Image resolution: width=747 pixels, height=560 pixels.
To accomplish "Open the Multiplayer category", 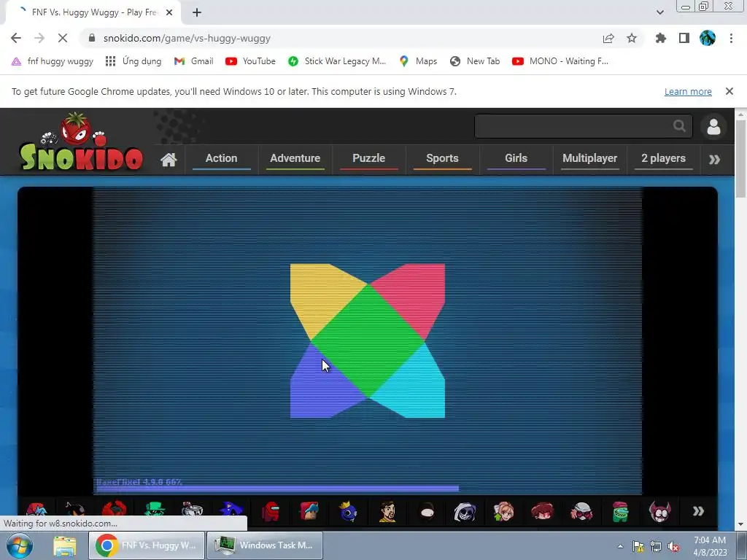I will click(x=589, y=158).
